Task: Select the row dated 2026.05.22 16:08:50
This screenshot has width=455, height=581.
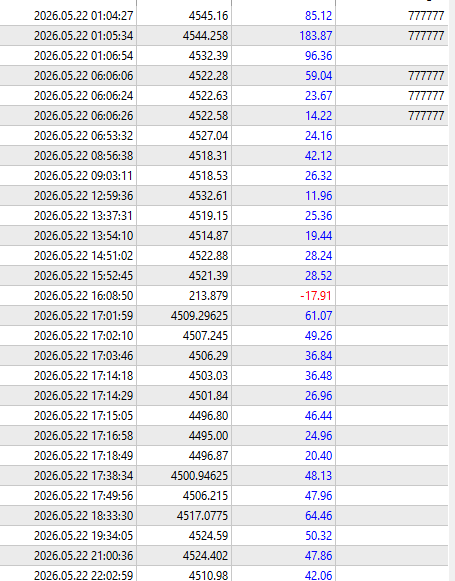Action: pos(224,296)
